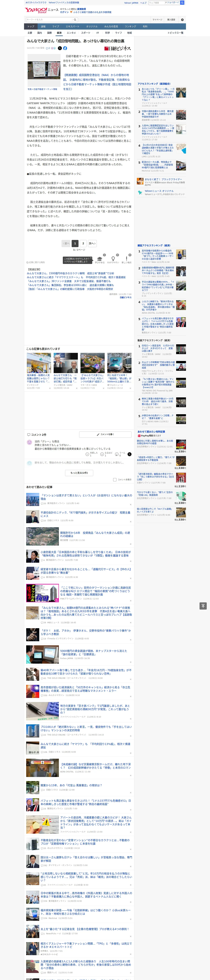Toggle the コメント非表示 checkbox
Image resolution: width=210 pixels, height=980 pixels.
point(115,480)
